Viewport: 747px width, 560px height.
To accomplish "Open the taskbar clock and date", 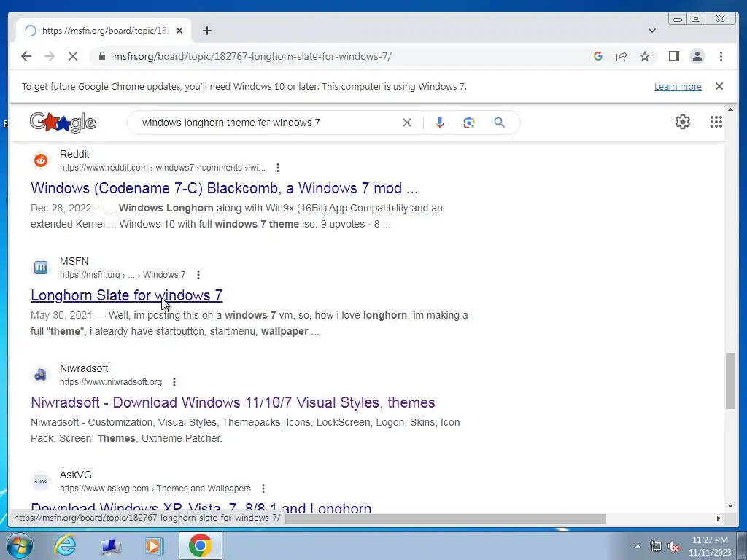I will 709,546.
